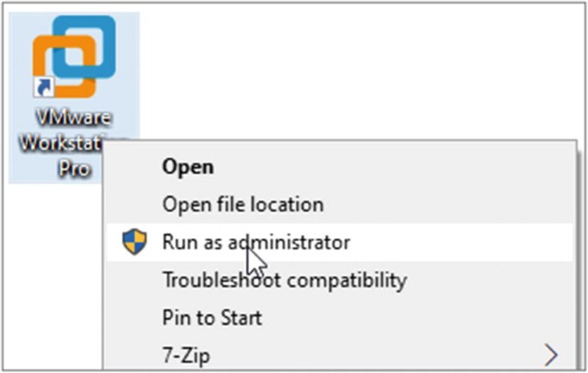
Task: Open the 7-Zip menu entry
Action: 185,354
